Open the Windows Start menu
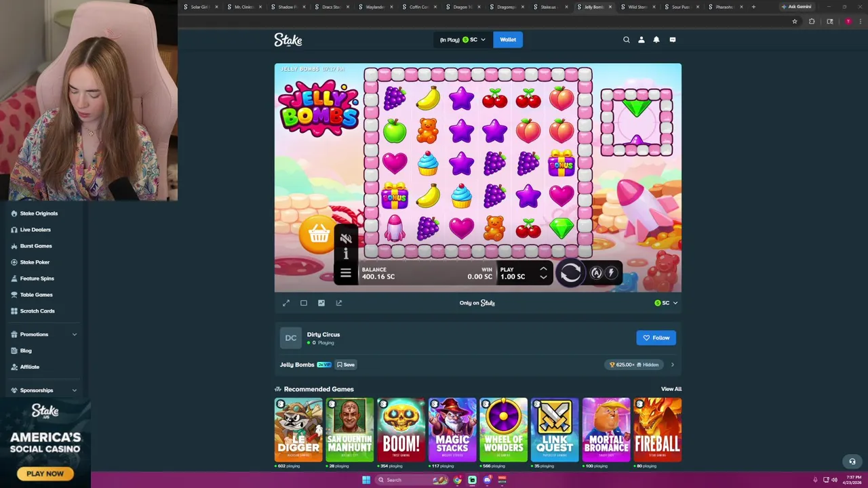 (x=366, y=480)
